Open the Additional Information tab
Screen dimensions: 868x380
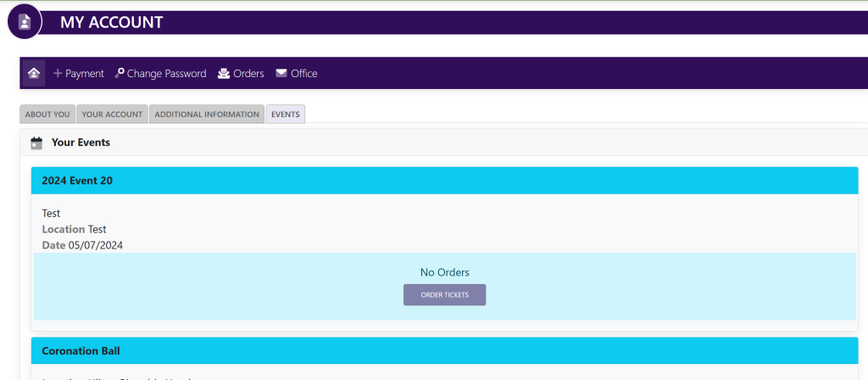click(x=207, y=115)
